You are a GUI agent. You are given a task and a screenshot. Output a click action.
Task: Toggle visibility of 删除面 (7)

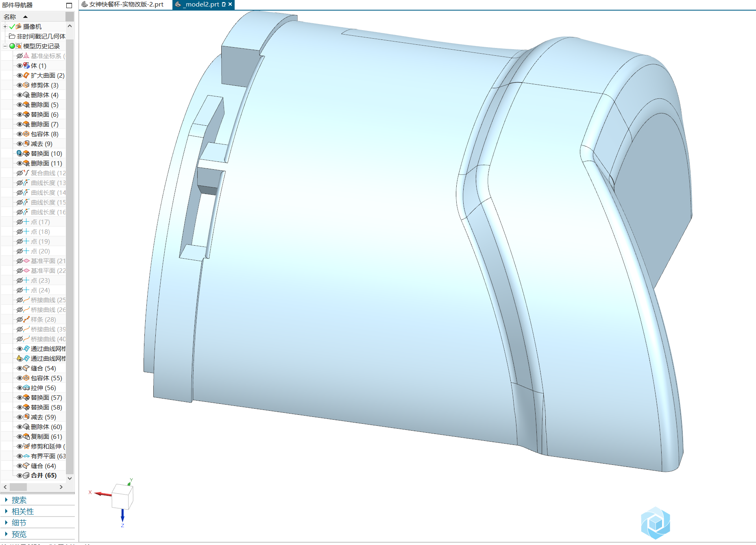(20, 124)
